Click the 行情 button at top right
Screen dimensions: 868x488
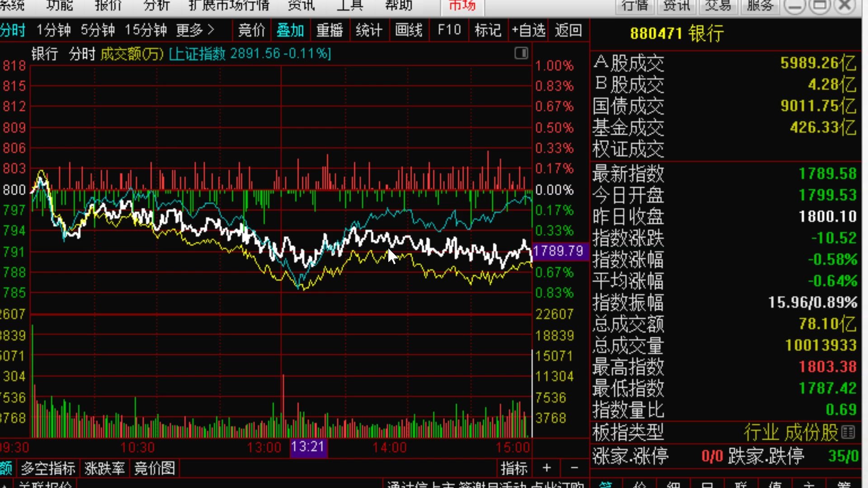[x=635, y=5]
